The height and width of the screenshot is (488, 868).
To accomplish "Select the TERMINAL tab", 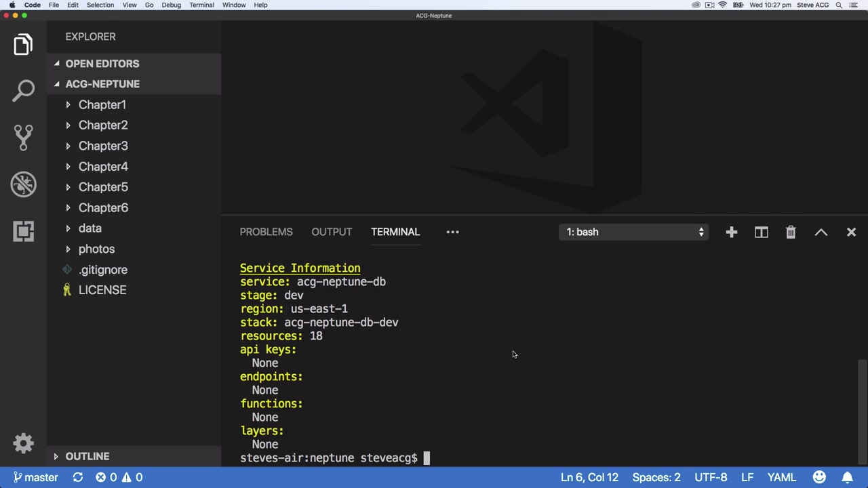I will tap(395, 232).
